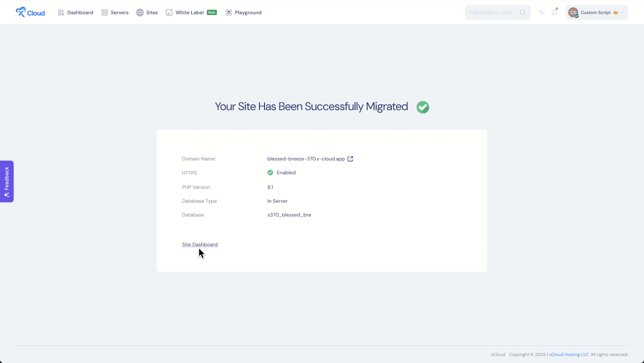Visit the xCloud Hosting LLC footer link
This screenshot has width=644, height=363.
click(568, 355)
